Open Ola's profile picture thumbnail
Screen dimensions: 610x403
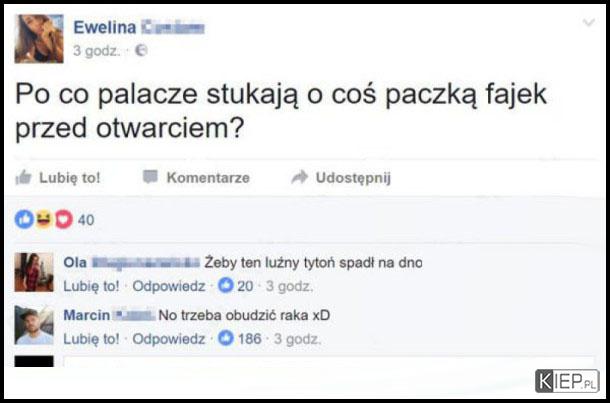pos(34,272)
